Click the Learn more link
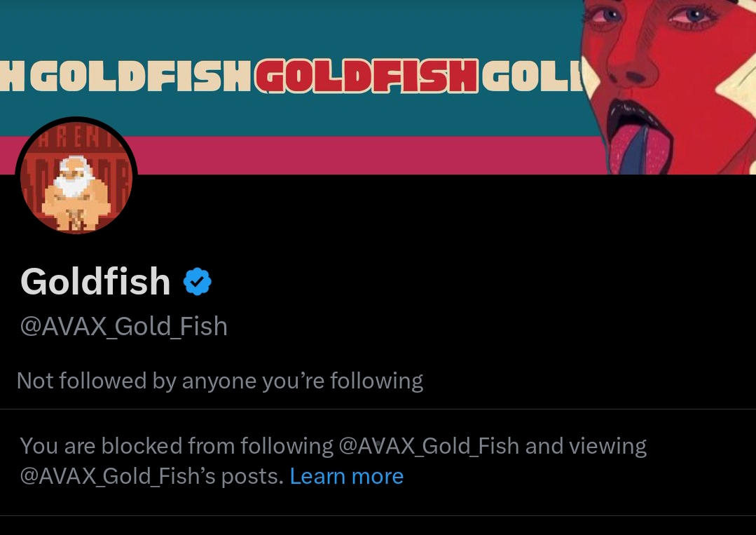Viewport: 756px width, 535px height. (346, 476)
